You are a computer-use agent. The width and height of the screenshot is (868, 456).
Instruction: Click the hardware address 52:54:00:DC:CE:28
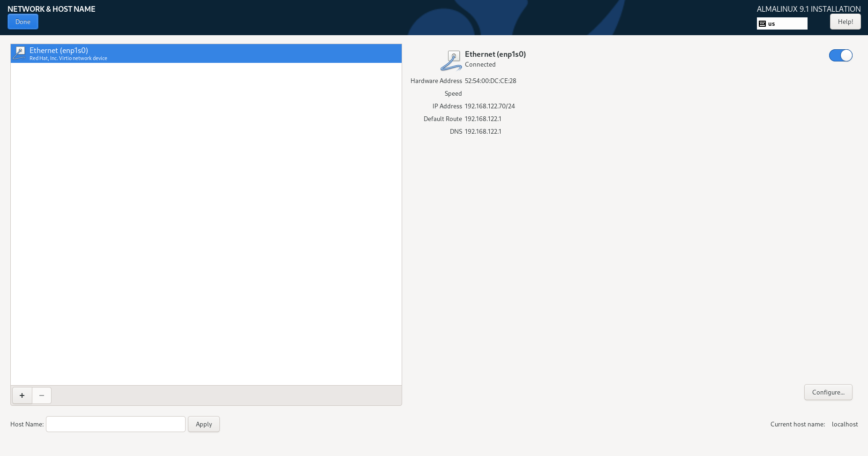coord(490,81)
